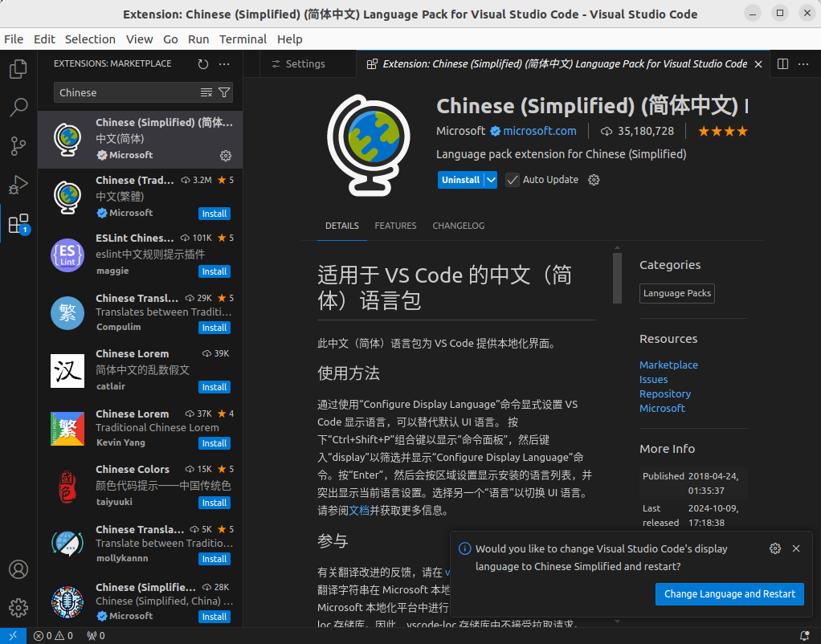Refresh the extensions marketplace list

203,64
